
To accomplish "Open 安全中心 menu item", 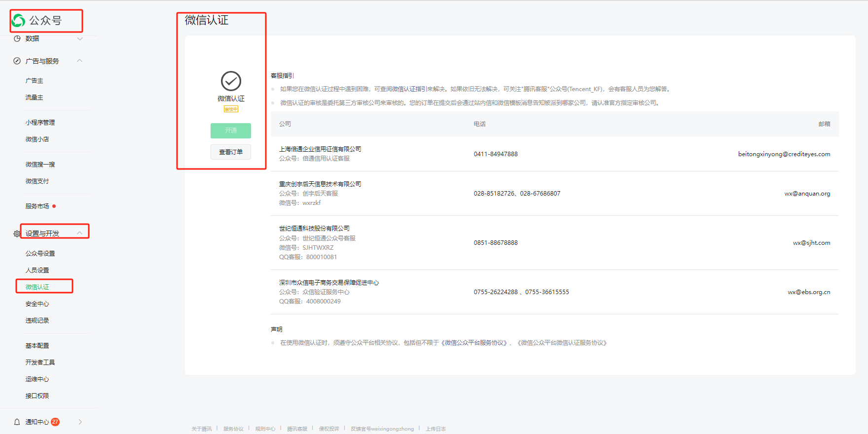I will [37, 304].
